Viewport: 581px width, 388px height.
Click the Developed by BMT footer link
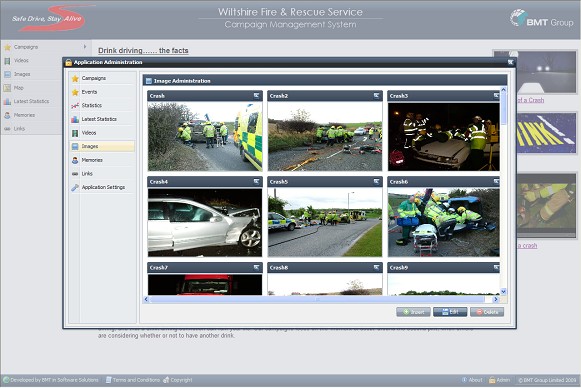pos(51,380)
